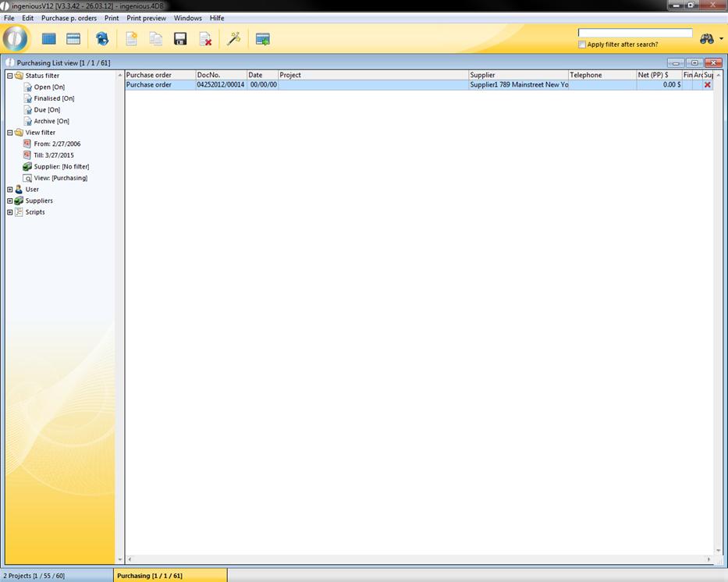This screenshot has width=728, height=582.
Task: Expand the Suppliers tree node
Action: [9, 201]
